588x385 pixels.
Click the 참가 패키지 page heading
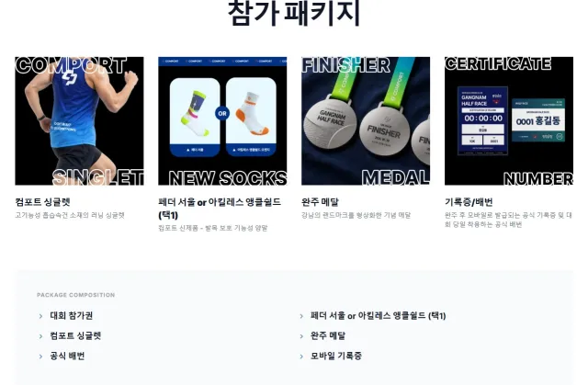pos(294,13)
